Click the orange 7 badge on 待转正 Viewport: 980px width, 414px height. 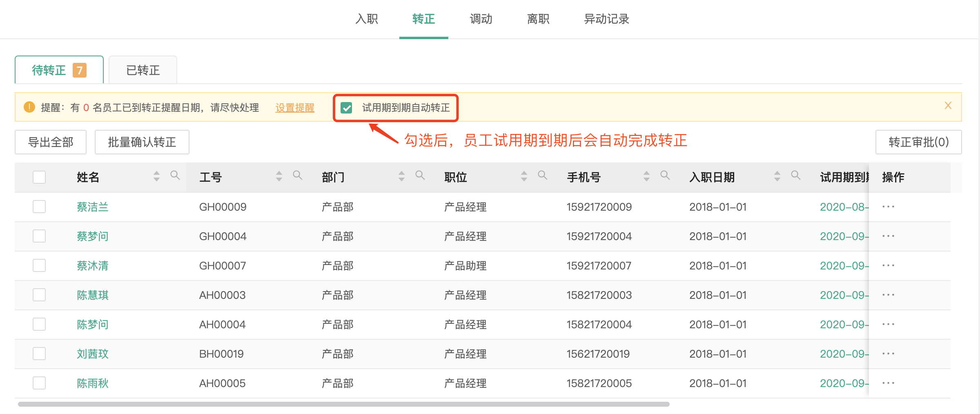point(80,70)
